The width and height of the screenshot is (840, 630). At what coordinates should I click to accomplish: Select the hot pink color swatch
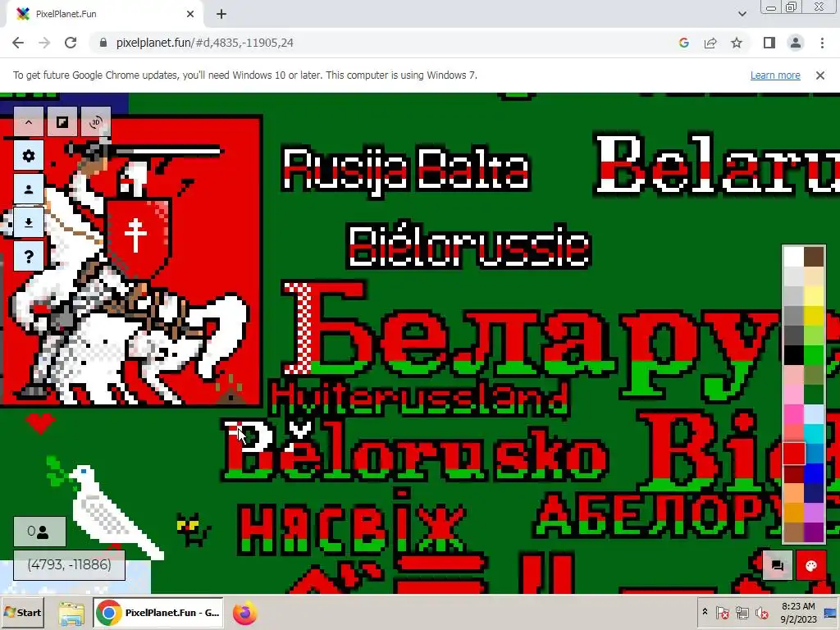(794, 414)
